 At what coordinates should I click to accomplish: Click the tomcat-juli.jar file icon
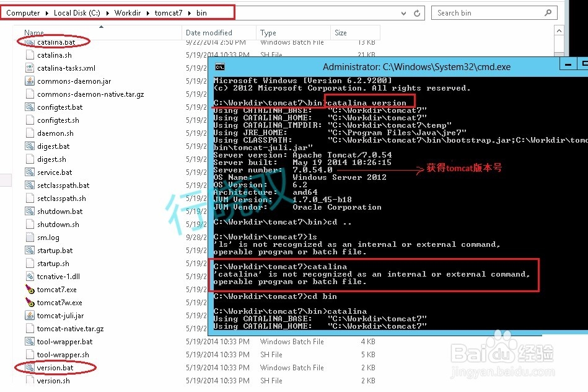(x=30, y=316)
